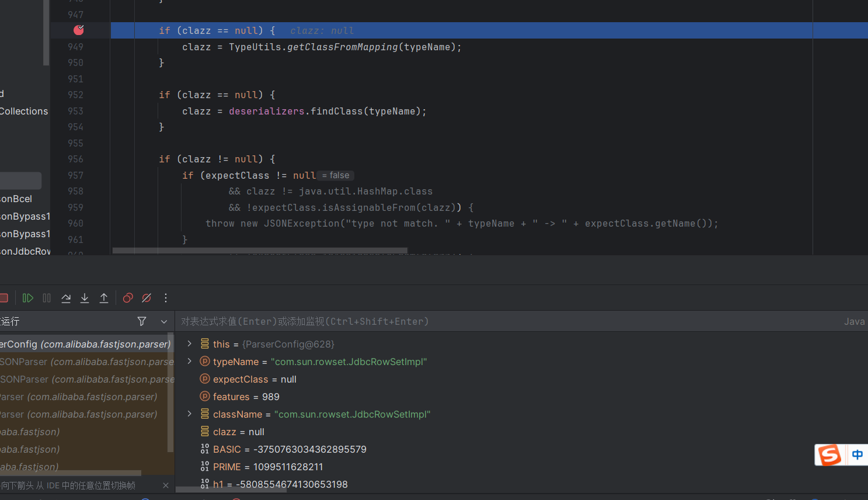Change the Java language selector in evaluator
This screenshot has width=868, height=500.
click(x=854, y=321)
